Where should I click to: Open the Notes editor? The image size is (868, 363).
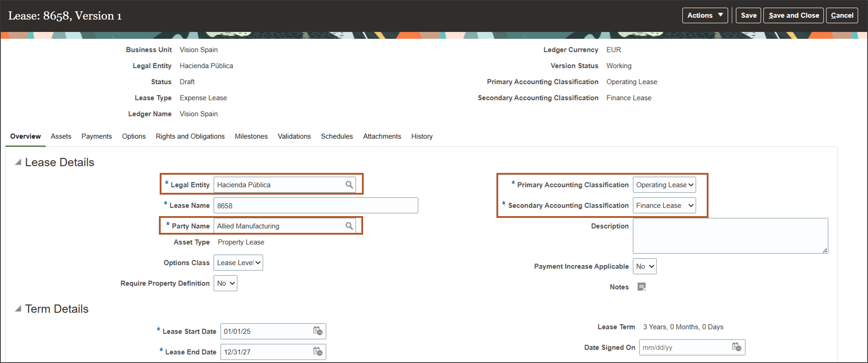coord(642,286)
